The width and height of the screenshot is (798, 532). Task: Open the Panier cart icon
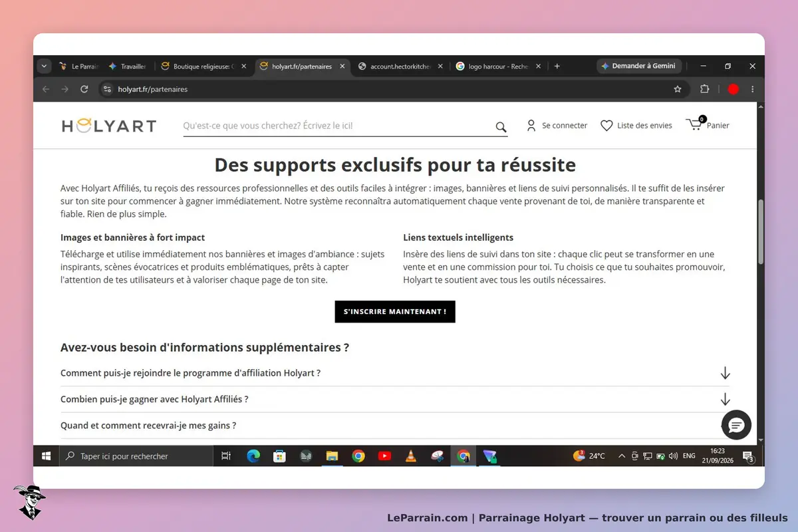coord(695,124)
